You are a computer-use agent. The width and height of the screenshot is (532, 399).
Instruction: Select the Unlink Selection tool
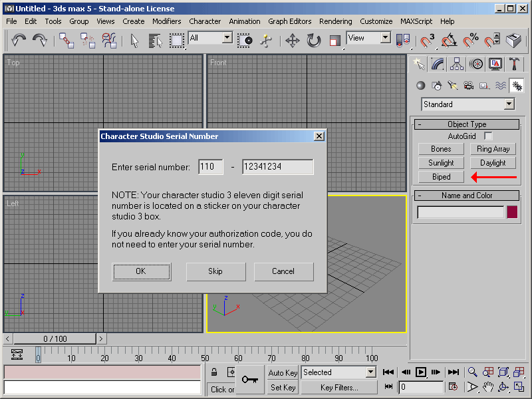tap(88, 41)
